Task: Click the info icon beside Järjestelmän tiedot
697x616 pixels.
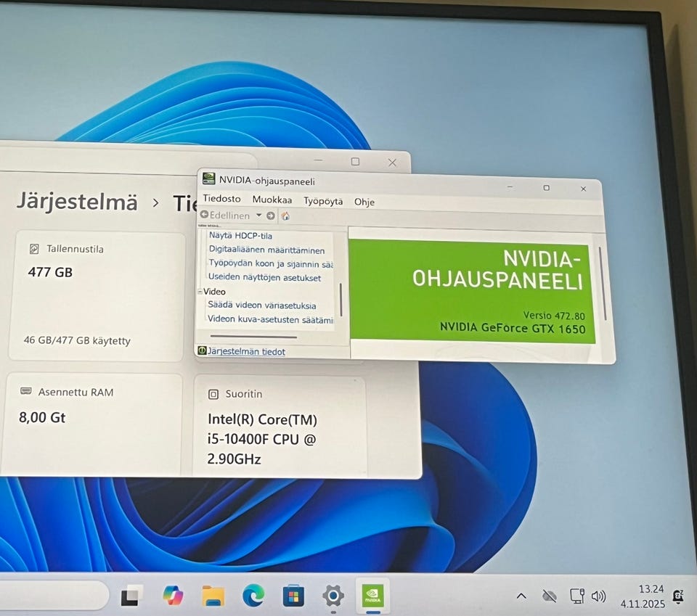Action: pos(202,350)
